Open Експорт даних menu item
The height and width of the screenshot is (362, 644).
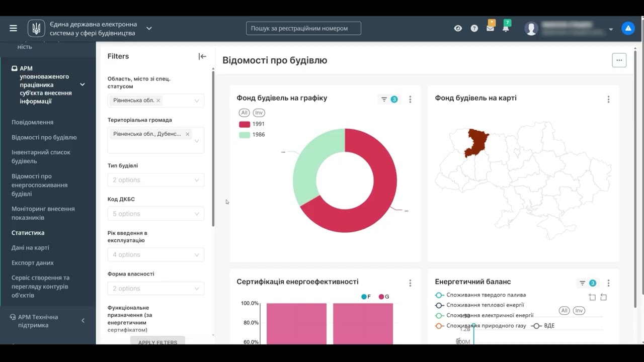point(33,262)
